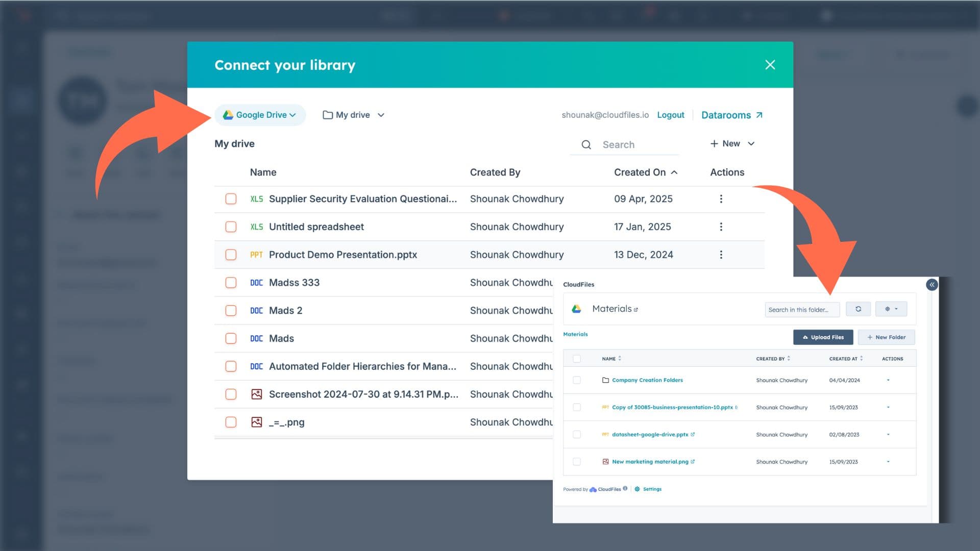Image resolution: width=980 pixels, height=551 pixels.
Task: Click the refresh icon in CloudFiles panel
Action: pyautogui.click(x=858, y=309)
